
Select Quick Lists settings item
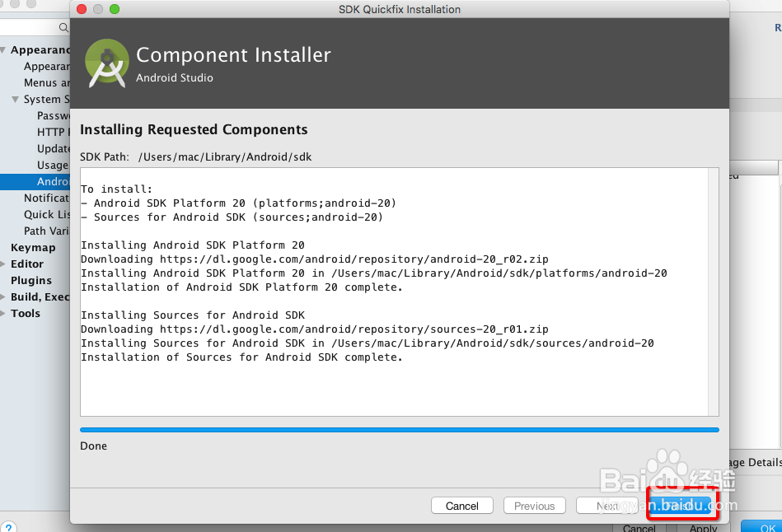(x=46, y=214)
